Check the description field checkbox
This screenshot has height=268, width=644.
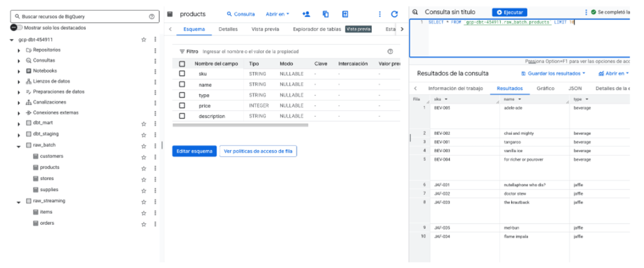[182, 116]
